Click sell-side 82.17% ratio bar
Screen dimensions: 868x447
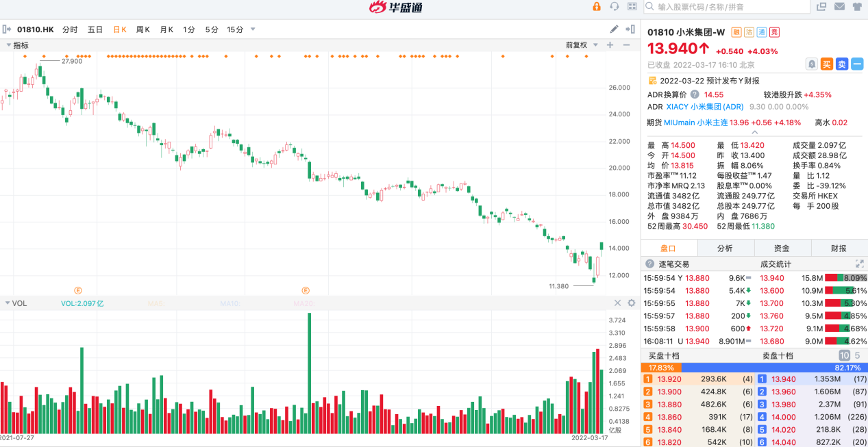click(x=775, y=368)
